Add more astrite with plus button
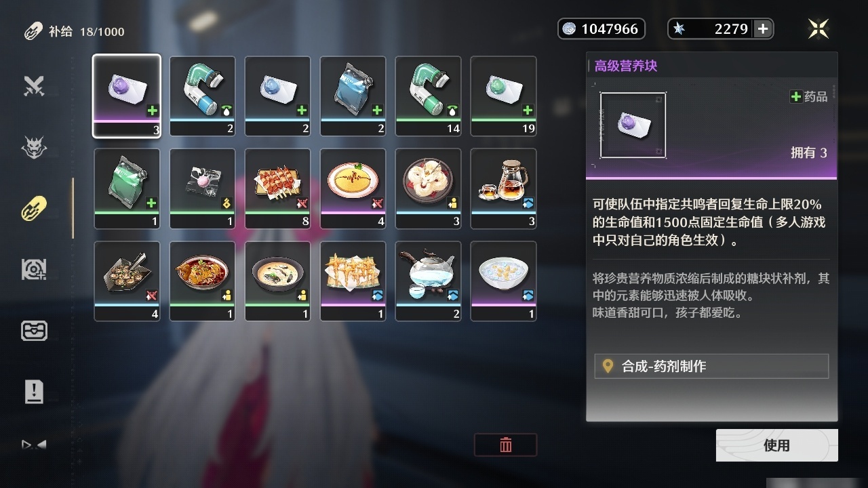 [763, 28]
